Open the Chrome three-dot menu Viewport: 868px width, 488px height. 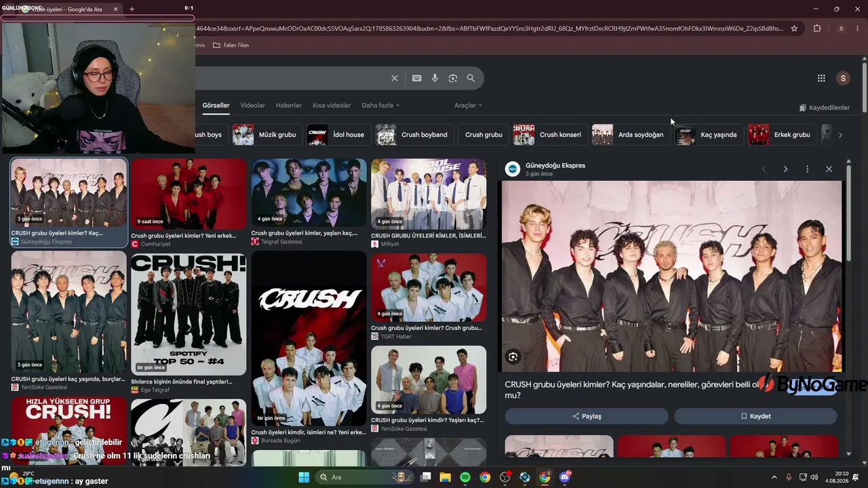coord(859,28)
